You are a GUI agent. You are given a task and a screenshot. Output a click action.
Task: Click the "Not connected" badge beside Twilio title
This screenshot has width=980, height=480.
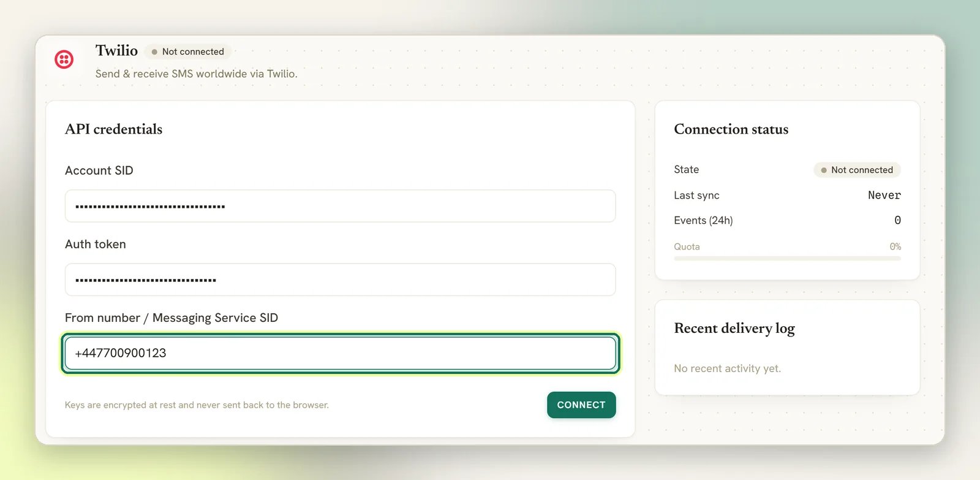187,51
